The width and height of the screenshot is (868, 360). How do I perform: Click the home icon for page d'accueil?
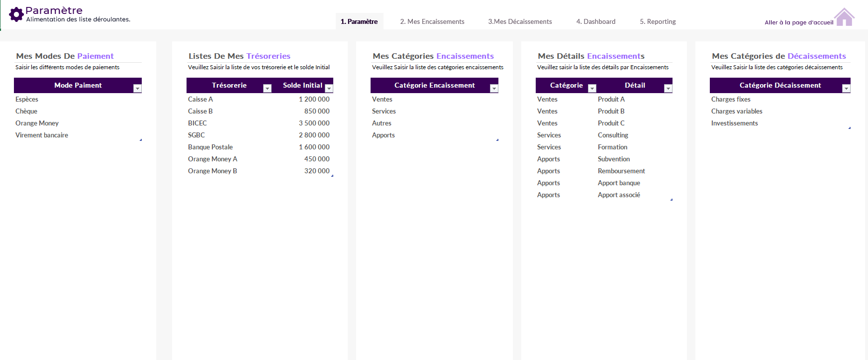click(844, 17)
